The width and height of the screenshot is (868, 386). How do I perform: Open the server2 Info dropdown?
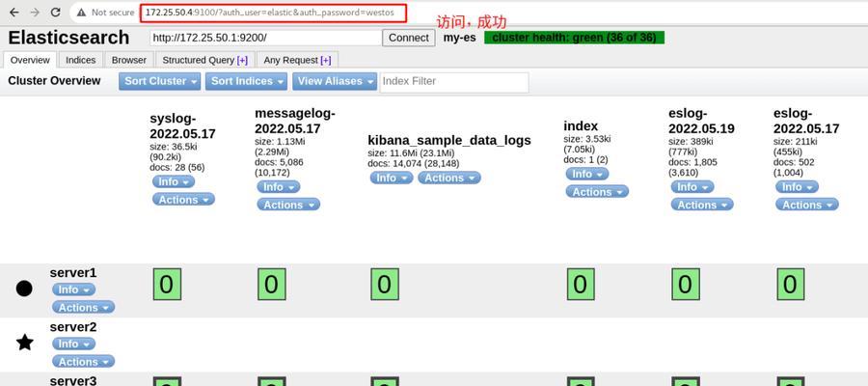coord(73,344)
